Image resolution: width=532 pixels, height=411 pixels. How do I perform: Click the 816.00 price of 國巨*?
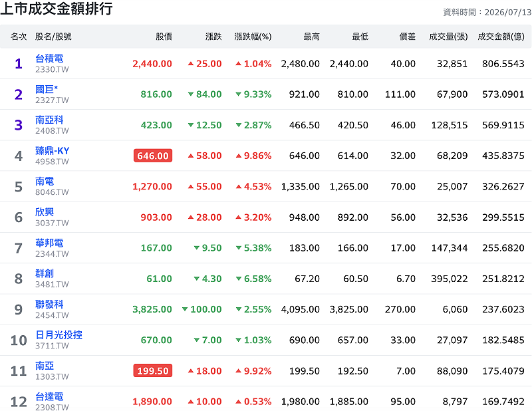click(x=156, y=94)
